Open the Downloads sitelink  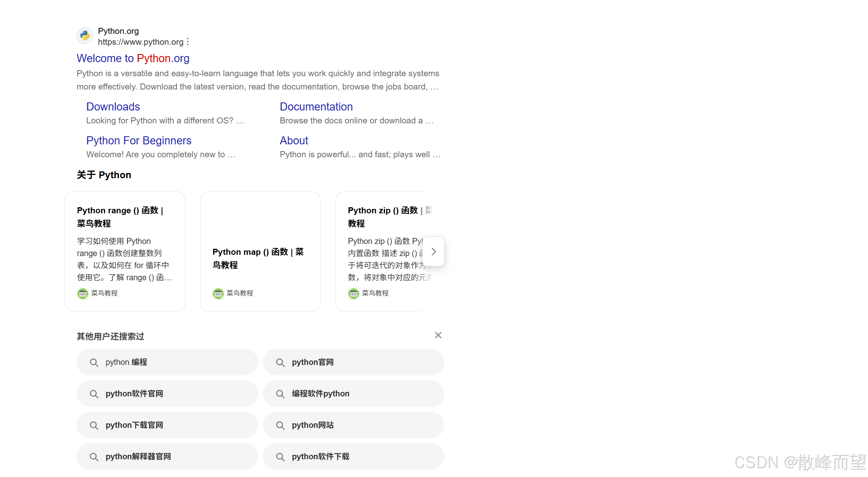(113, 107)
